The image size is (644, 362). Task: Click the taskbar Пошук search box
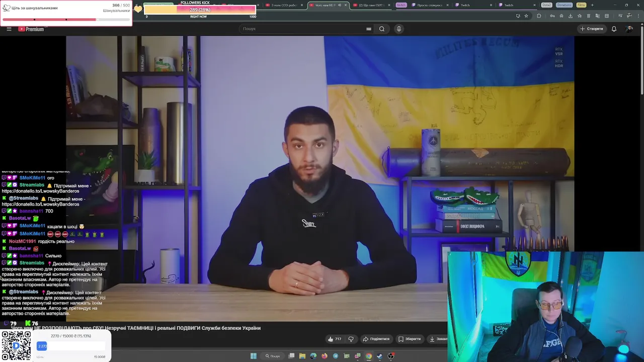[273, 356]
